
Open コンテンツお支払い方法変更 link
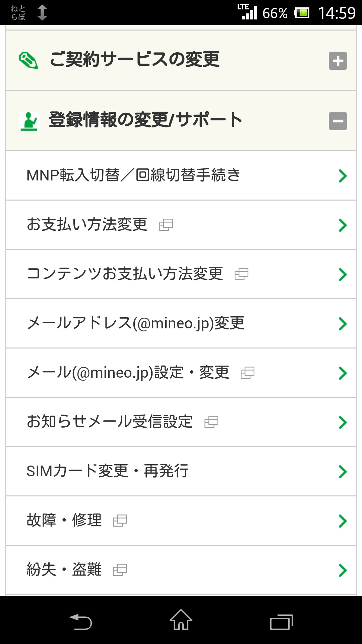125,274
